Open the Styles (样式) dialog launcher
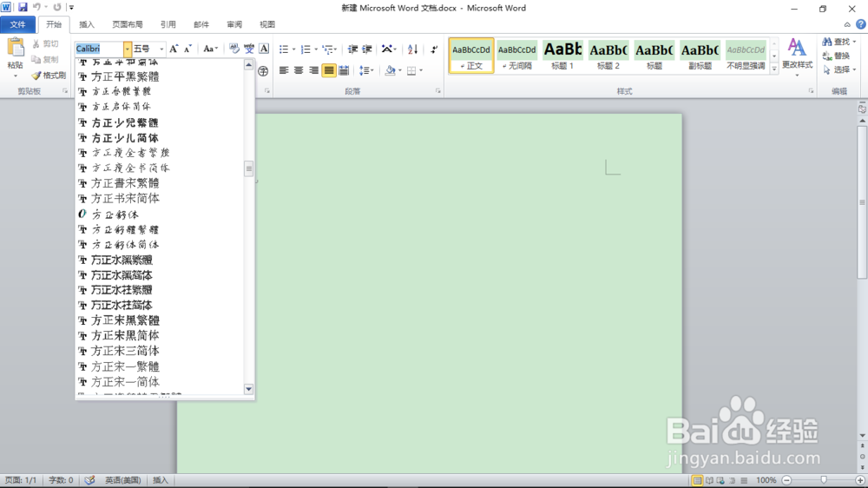The width and height of the screenshot is (868, 488). pyautogui.click(x=811, y=91)
